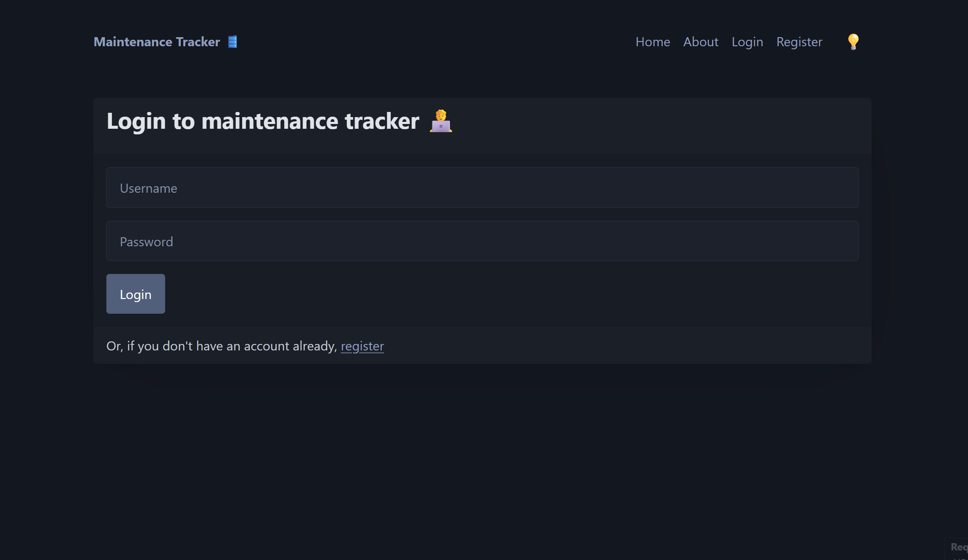This screenshot has width=968, height=560.
Task: Click the Password placeholder text
Action: pyautogui.click(x=146, y=242)
